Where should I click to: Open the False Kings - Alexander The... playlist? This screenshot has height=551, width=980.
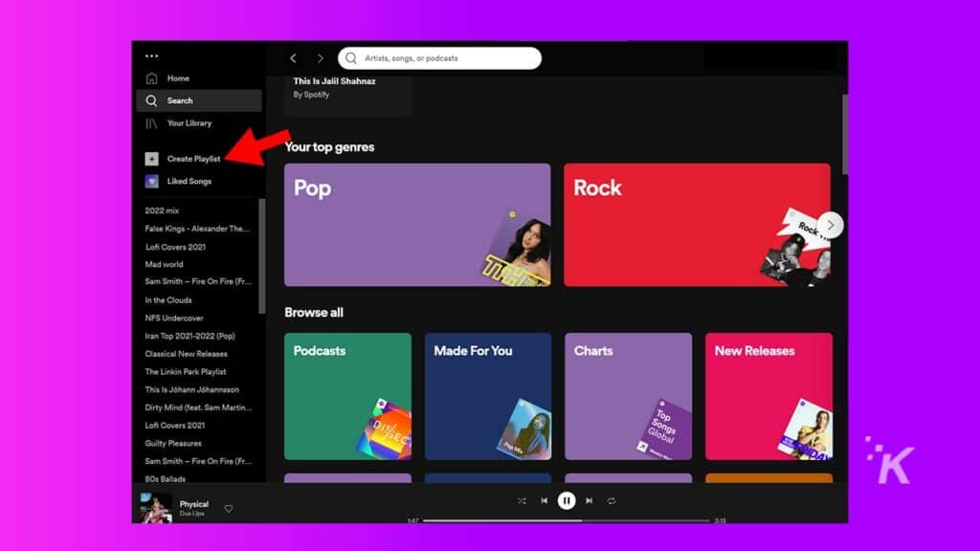[x=197, y=229]
